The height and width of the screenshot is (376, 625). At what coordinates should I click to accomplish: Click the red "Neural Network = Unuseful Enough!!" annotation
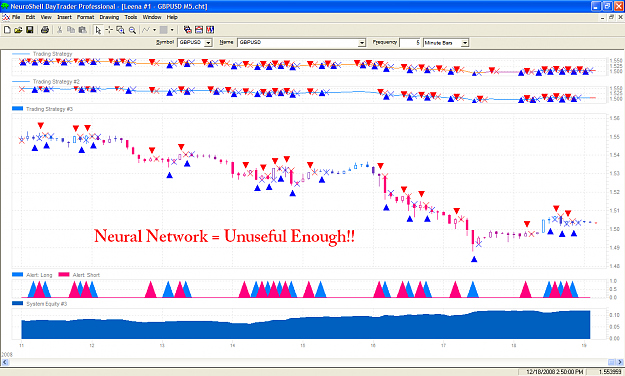[x=224, y=236]
